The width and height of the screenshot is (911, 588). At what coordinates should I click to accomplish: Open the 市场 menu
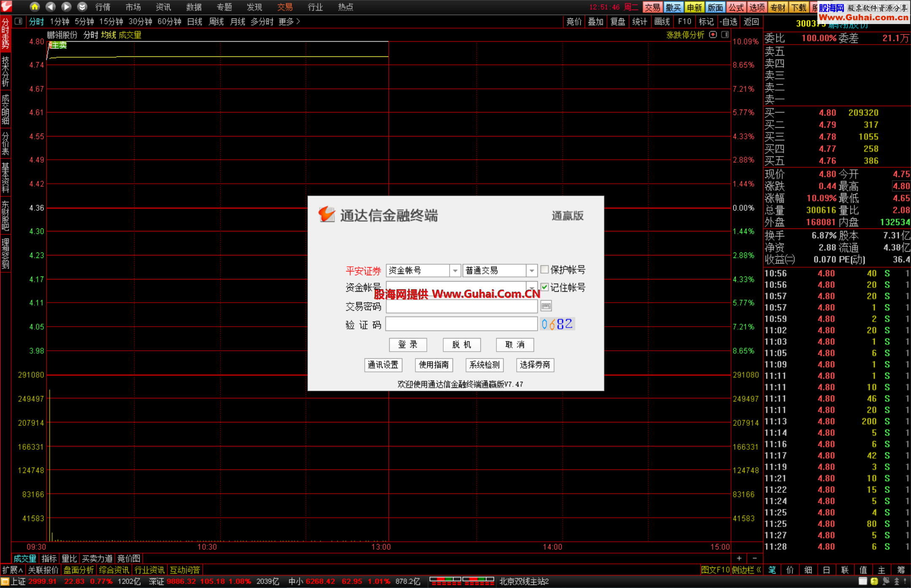(x=133, y=7)
